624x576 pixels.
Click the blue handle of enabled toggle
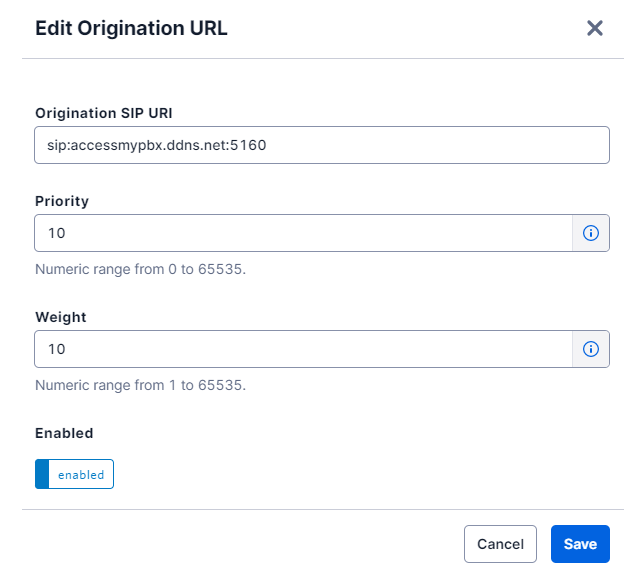click(42, 474)
